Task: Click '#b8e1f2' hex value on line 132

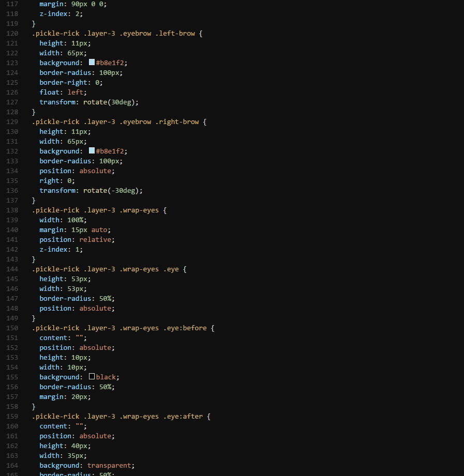Action: [x=110, y=151]
